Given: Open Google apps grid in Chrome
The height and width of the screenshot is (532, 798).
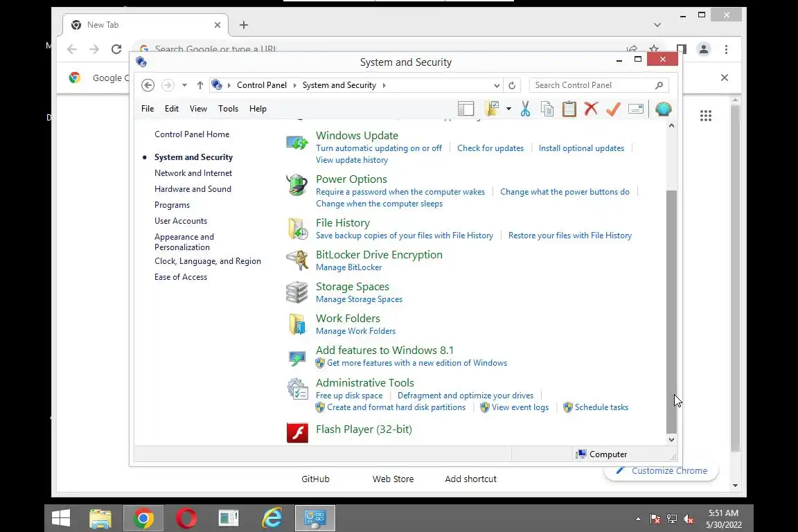Looking at the screenshot, I should coord(705,116).
